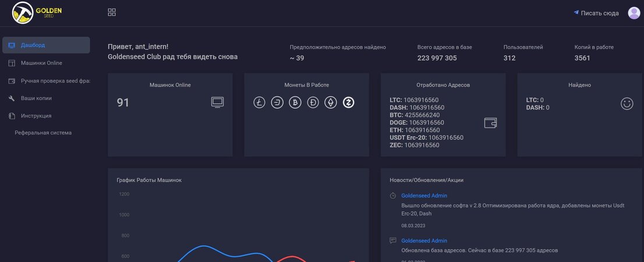
Task: Select the Dogecoin coin icon
Action: click(313, 102)
